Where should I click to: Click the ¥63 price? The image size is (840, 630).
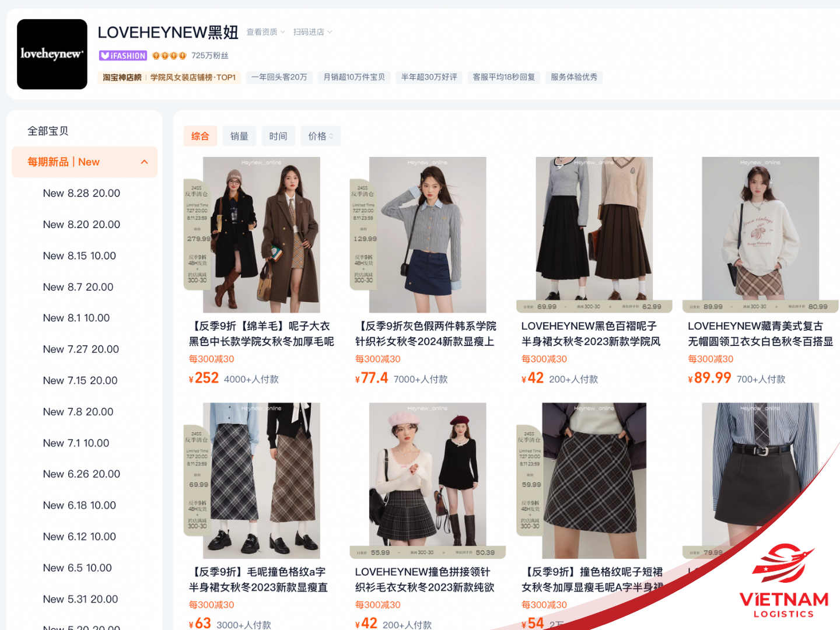(200, 624)
